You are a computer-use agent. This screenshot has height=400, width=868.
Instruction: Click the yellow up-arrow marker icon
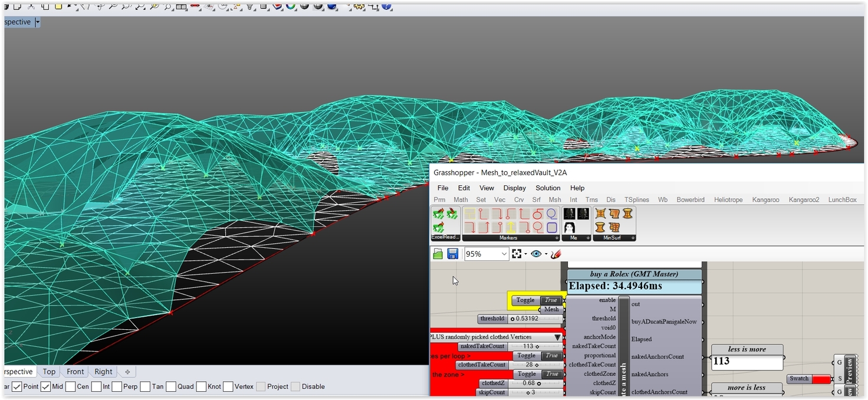pyautogui.click(x=511, y=227)
